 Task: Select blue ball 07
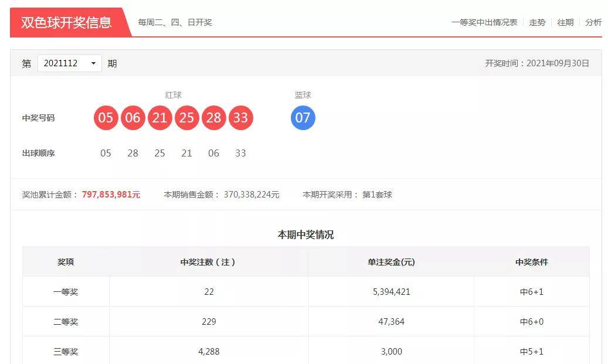[303, 117]
